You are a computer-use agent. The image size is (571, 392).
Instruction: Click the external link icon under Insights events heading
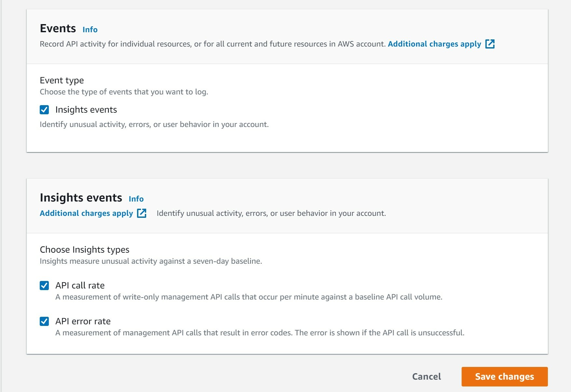(141, 213)
